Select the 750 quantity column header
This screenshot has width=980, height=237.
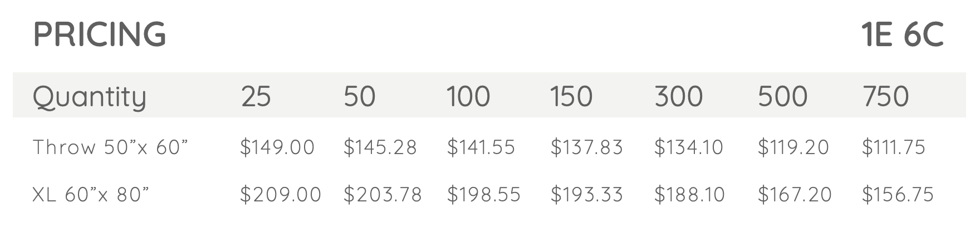point(885,96)
